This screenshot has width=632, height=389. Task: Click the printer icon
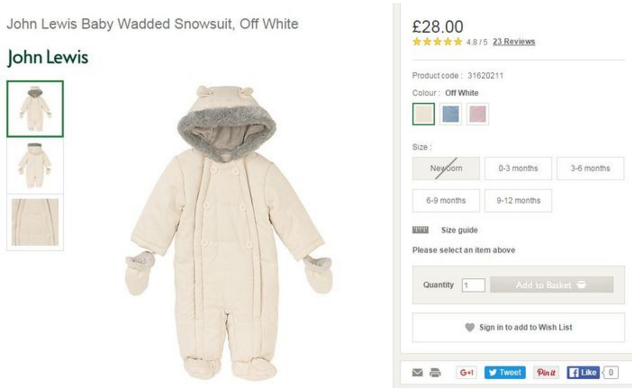click(x=435, y=372)
